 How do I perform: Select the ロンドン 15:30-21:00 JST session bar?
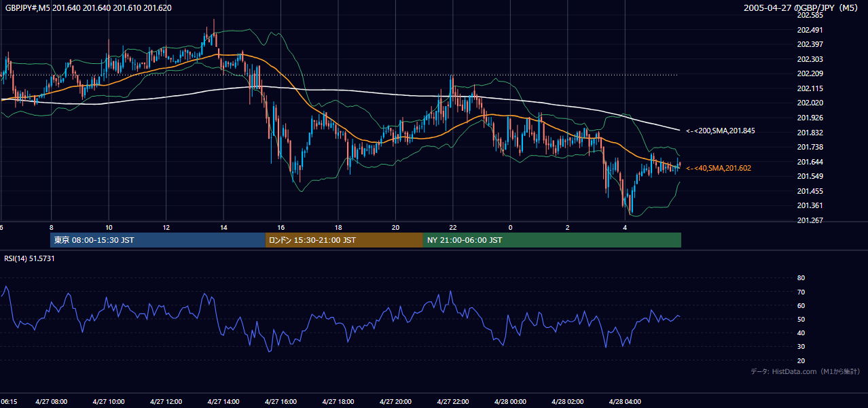pos(344,240)
